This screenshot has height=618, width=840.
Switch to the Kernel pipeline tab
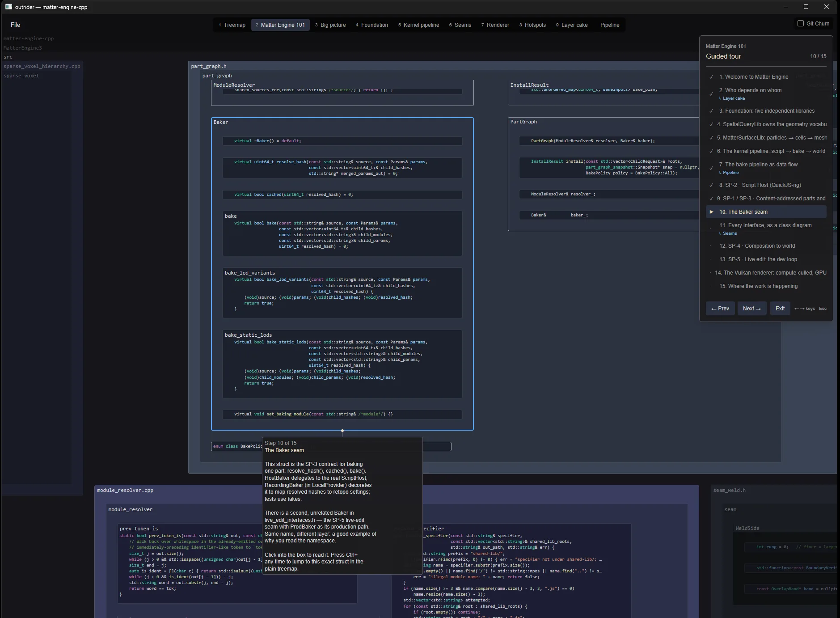click(419, 25)
